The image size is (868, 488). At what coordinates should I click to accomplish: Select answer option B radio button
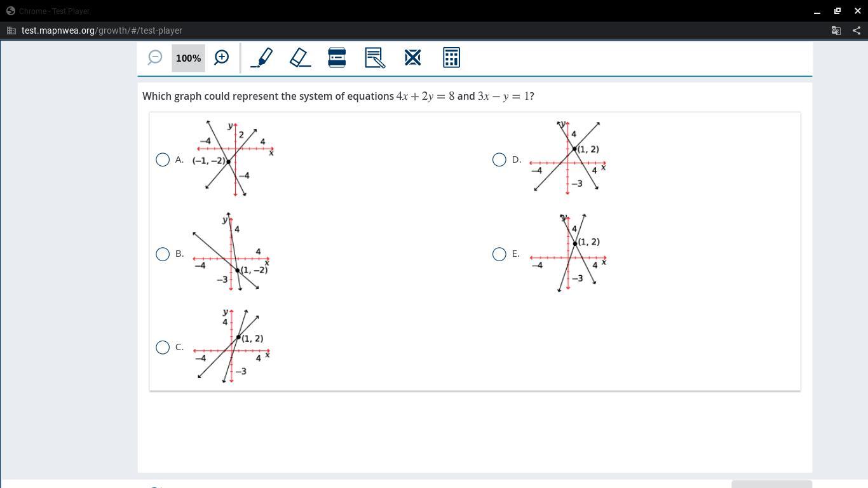point(163,254)
